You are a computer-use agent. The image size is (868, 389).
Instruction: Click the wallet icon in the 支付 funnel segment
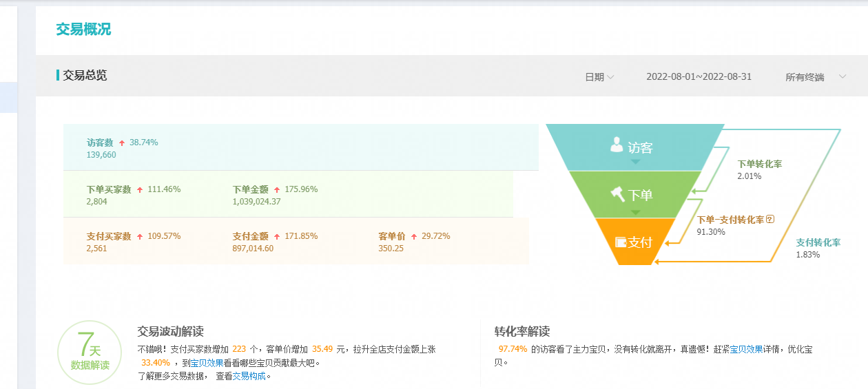(x=620, y=242)
